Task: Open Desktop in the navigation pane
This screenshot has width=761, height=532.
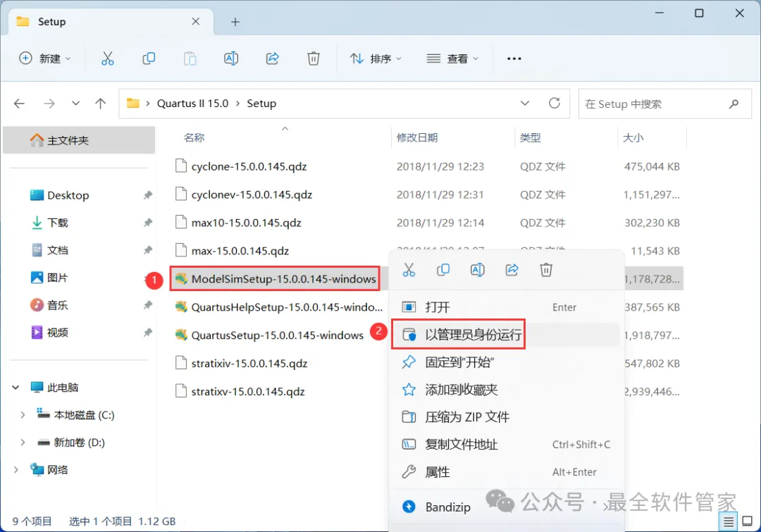Action: [x=68, y=195]
